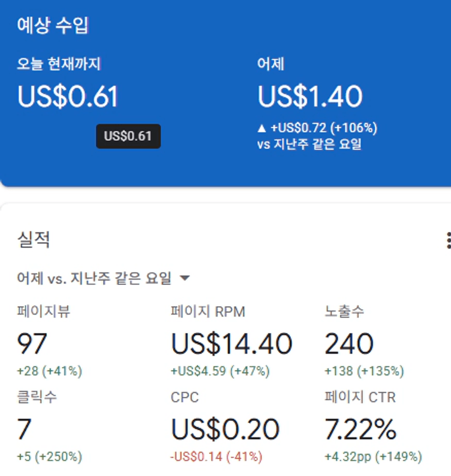Select the CPC value US$0.20
The width and height of the screenshot is (451, 476).
[225, 429]
